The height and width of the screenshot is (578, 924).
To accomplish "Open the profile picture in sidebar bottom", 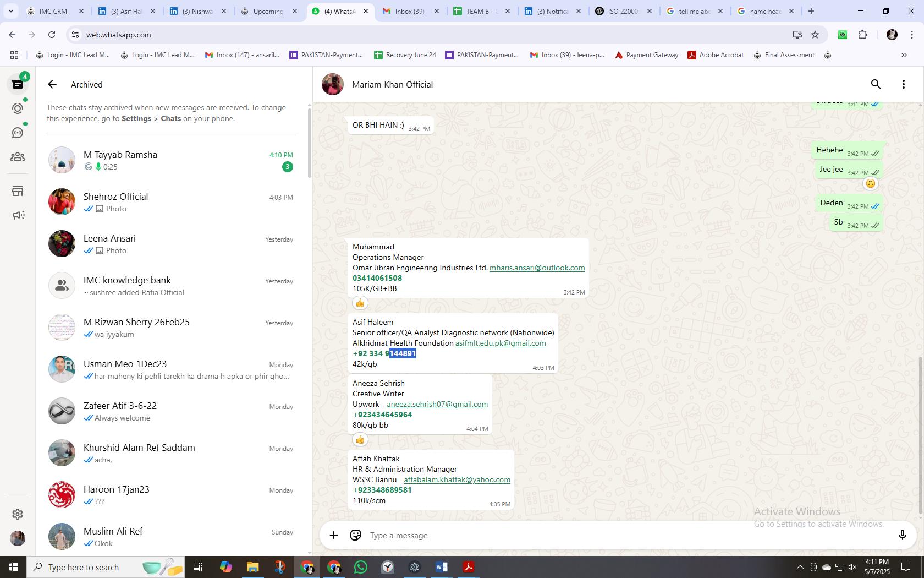I will pos(18,538).
